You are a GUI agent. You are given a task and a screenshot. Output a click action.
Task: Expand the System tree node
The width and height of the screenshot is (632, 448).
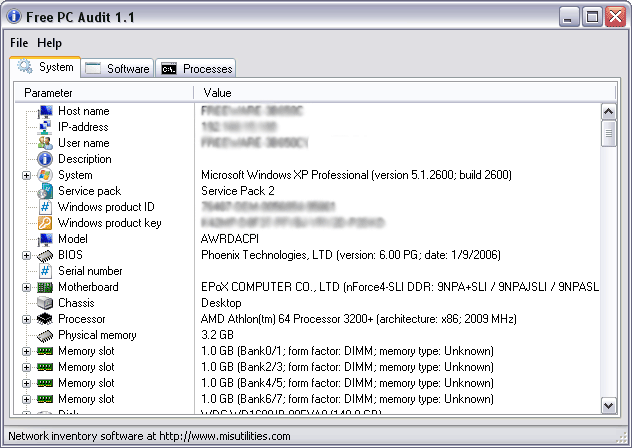click(26, 175)
